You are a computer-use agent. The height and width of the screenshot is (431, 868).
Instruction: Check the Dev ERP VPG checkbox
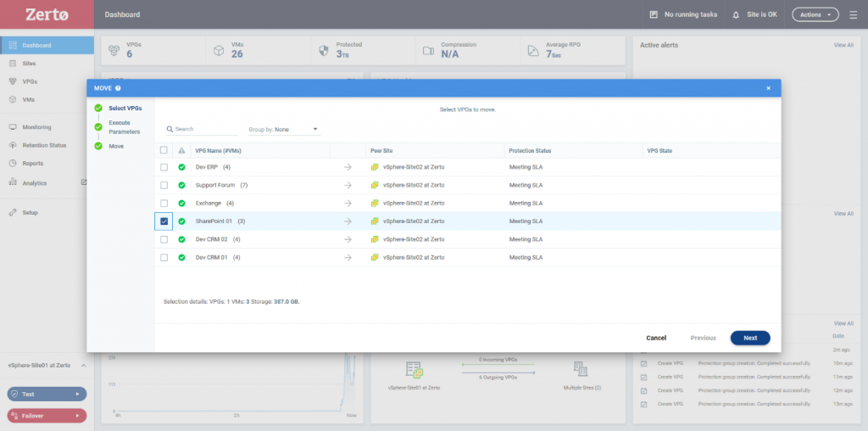pos(164,167)
